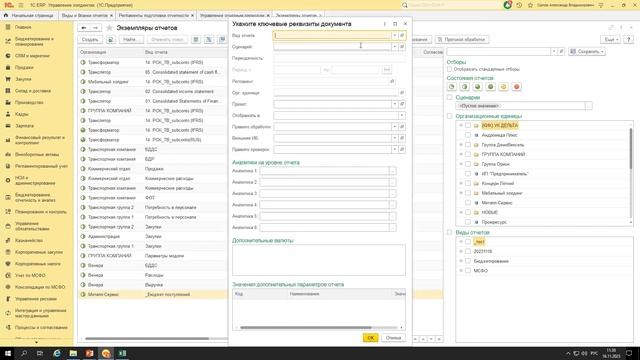
Task: Click the red report state filter icon
Action: coord(516,87)
